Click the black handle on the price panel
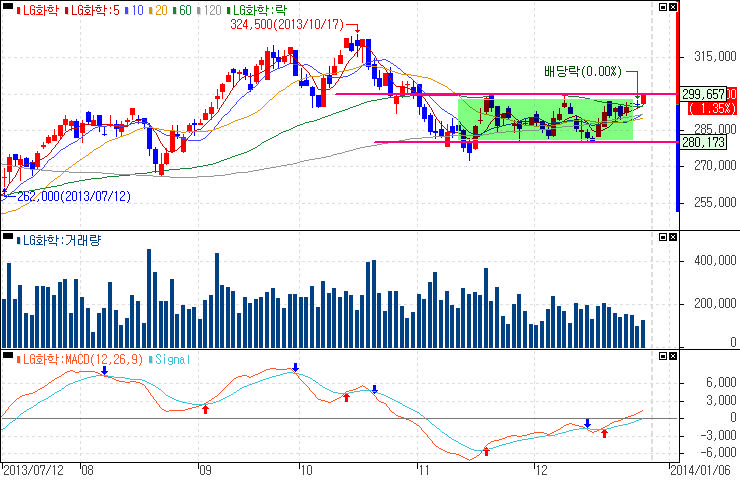 tap(6, 8)
